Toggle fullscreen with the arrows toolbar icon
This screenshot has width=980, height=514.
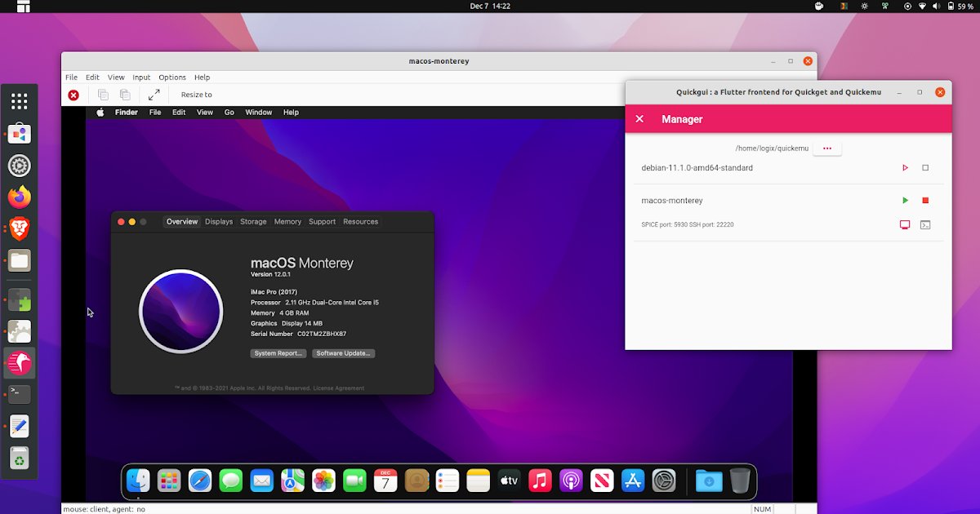coord(154,95)
